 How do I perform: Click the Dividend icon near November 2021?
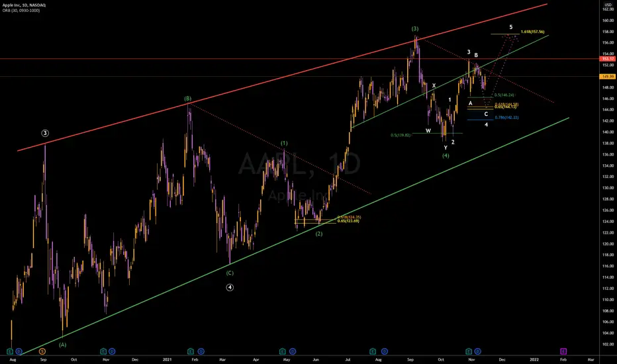(477, 351)
